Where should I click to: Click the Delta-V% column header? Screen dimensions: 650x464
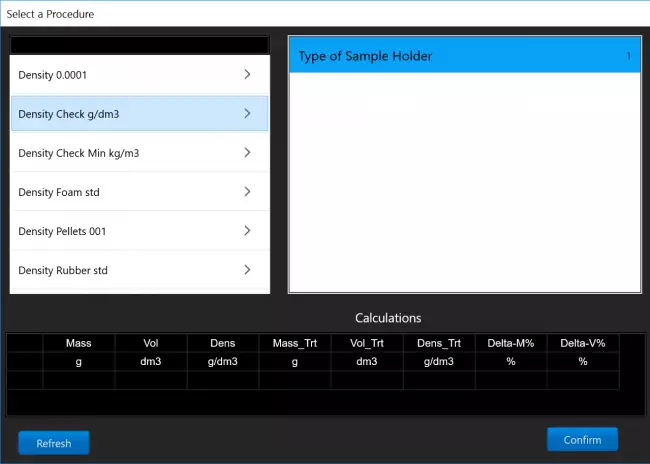[582, 343]
